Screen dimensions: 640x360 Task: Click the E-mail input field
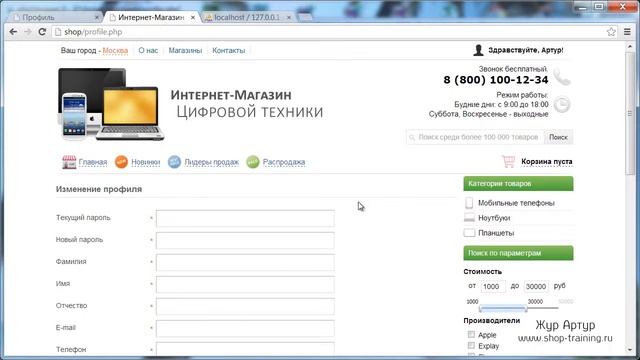(x=245, y=329)
